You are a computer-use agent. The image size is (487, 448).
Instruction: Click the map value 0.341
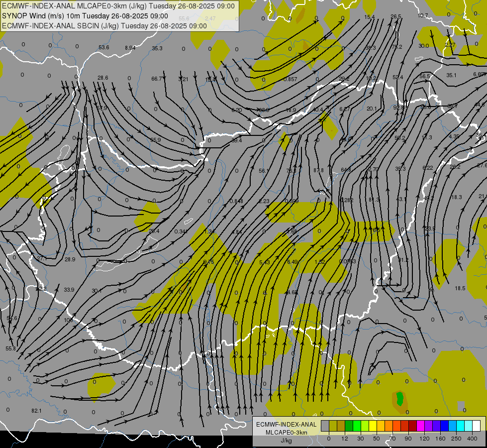(x=181, y=231)
